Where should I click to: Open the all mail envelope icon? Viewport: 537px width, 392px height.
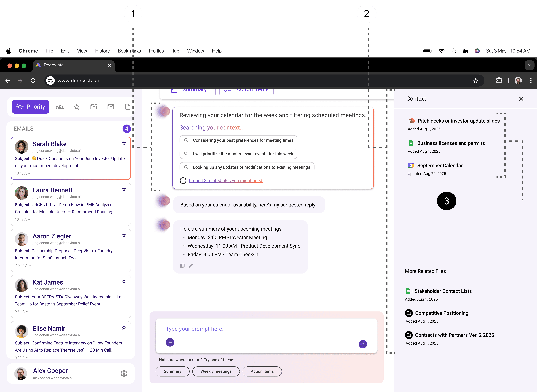111,107
